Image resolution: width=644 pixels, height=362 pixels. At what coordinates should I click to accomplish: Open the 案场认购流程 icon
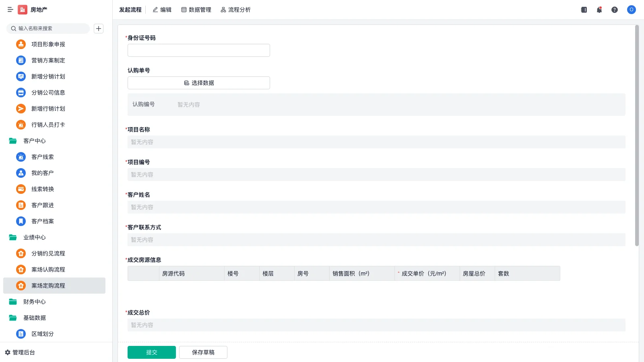21,269
